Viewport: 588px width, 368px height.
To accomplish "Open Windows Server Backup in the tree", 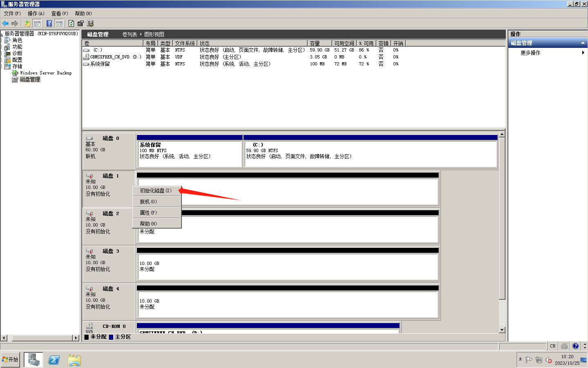I will [46, 73].
